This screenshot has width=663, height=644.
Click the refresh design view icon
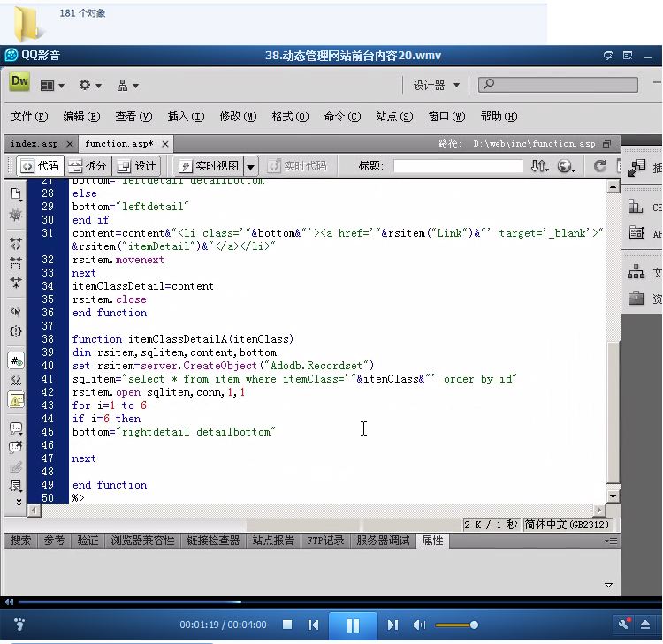coord(599,166)
